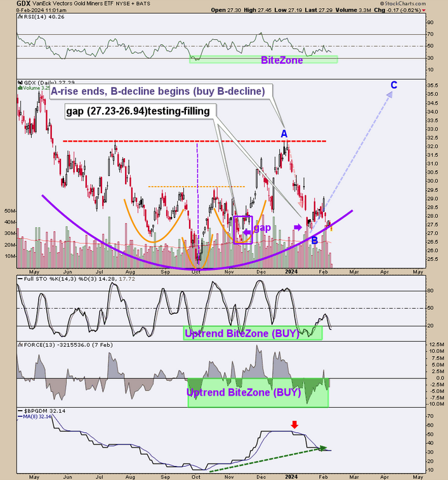Click the 8-Feb-2024 11:01am timestamp

[x=41, y=10]
